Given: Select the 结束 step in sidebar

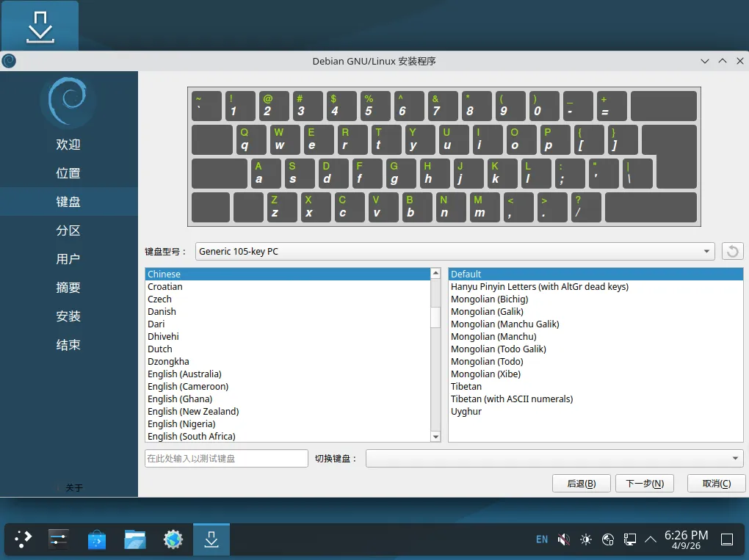Looking at the screenshot, I should coord(68,345).
